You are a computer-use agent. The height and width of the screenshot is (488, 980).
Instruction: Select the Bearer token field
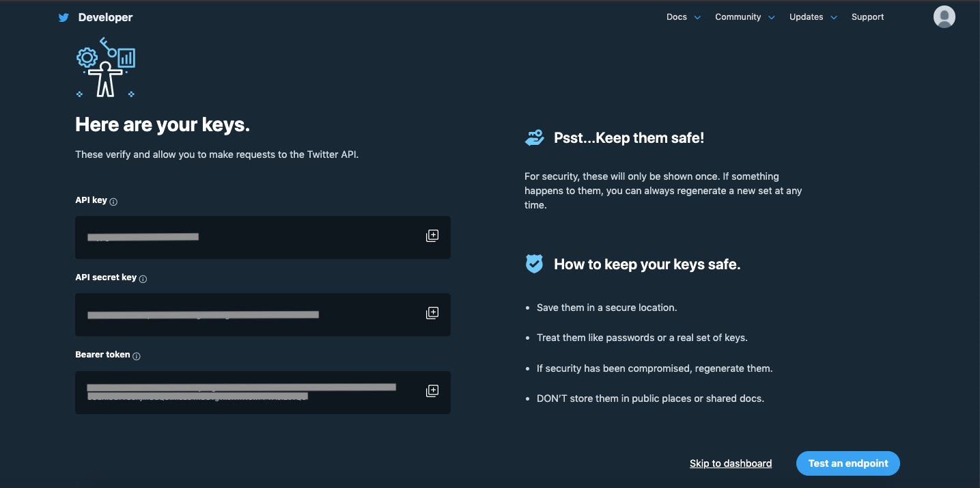246,392
